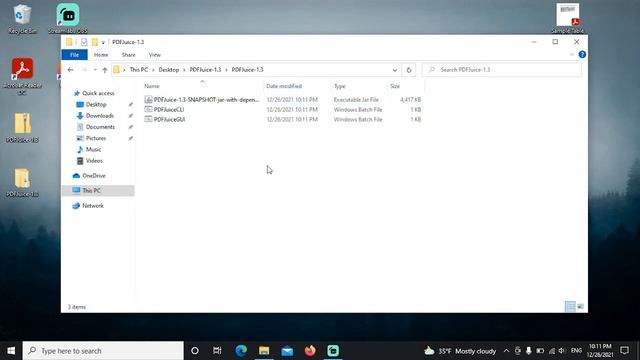Viewport: 640px width, 360px height.
Task: Open Explorer Help question mark icon
Action: (x=582, y=55)
